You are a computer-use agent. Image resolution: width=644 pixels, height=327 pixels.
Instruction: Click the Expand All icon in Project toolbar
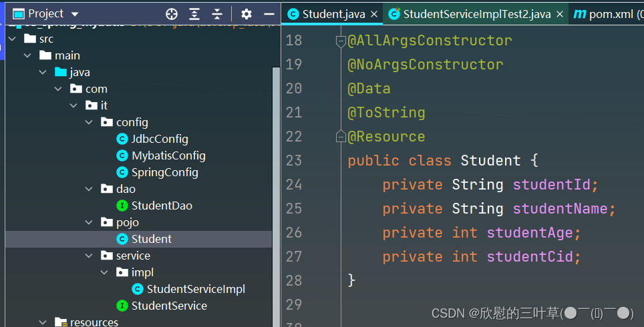[x=194, y=14]
